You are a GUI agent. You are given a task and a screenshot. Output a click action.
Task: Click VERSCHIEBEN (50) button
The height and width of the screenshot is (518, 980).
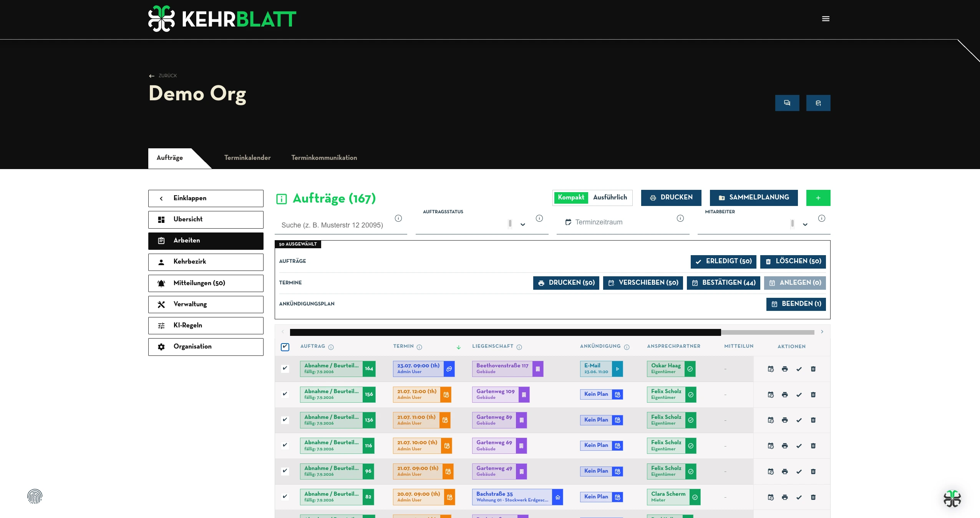(x=643, y=283)
